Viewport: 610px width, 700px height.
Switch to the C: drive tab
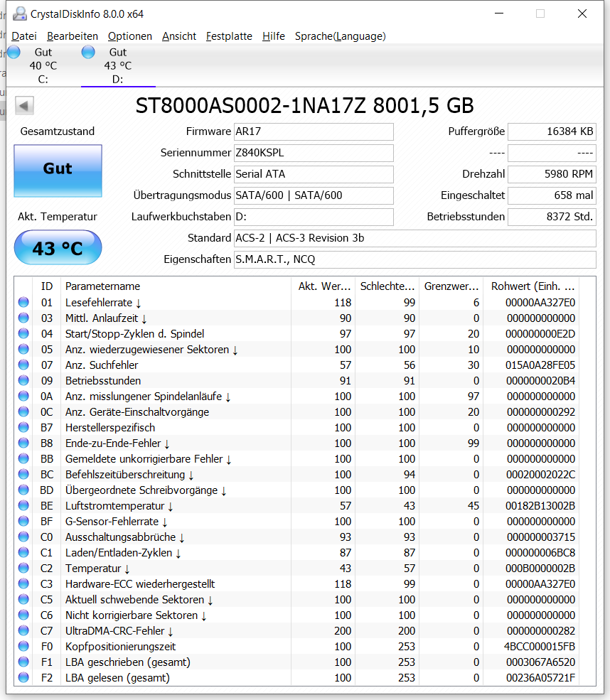click(43, 65)
